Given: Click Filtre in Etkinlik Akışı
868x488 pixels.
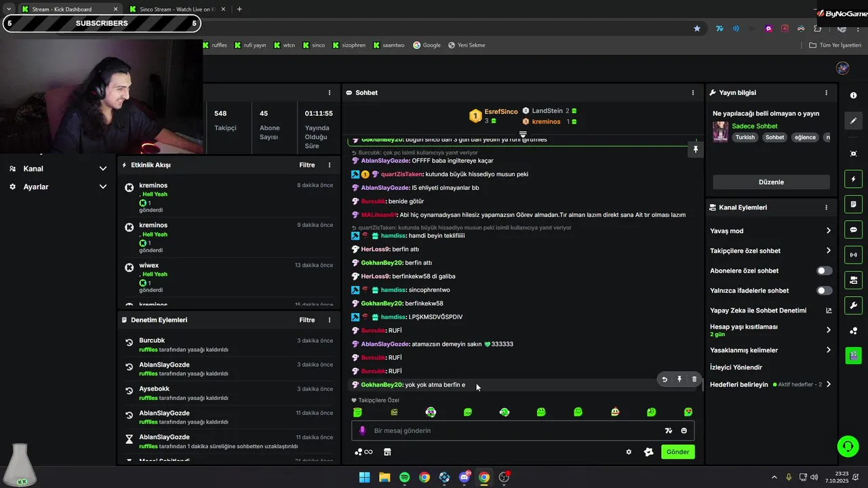Looking at the screenshot, I should tap(307, 165).
